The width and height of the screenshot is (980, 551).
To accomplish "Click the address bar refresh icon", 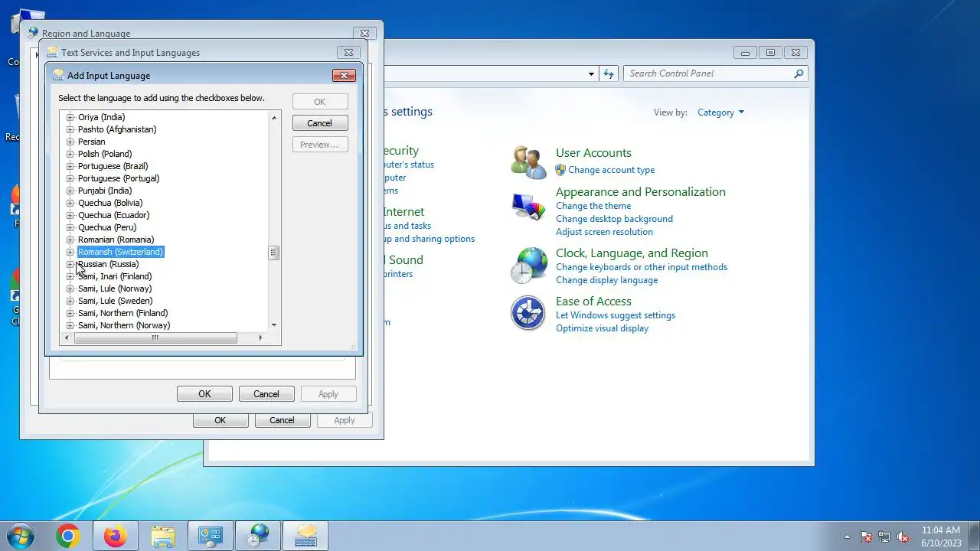I will point(609,73).
